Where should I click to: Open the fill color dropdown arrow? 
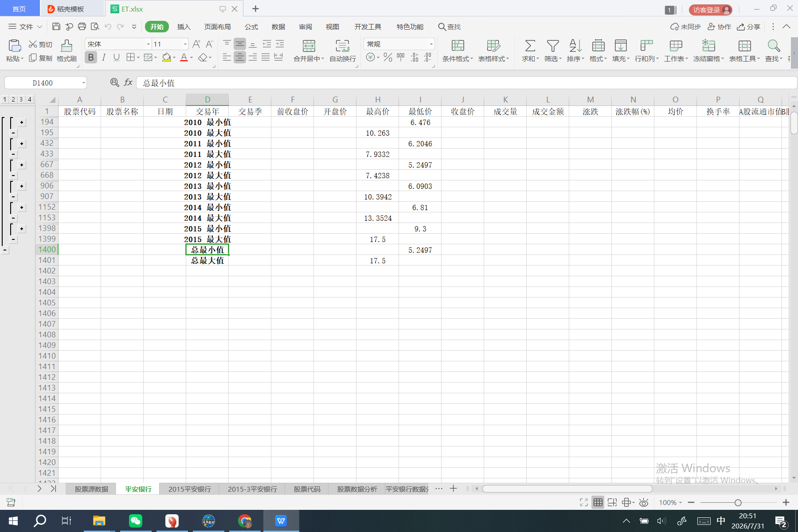pyautogui.click(x=174, y=58)
